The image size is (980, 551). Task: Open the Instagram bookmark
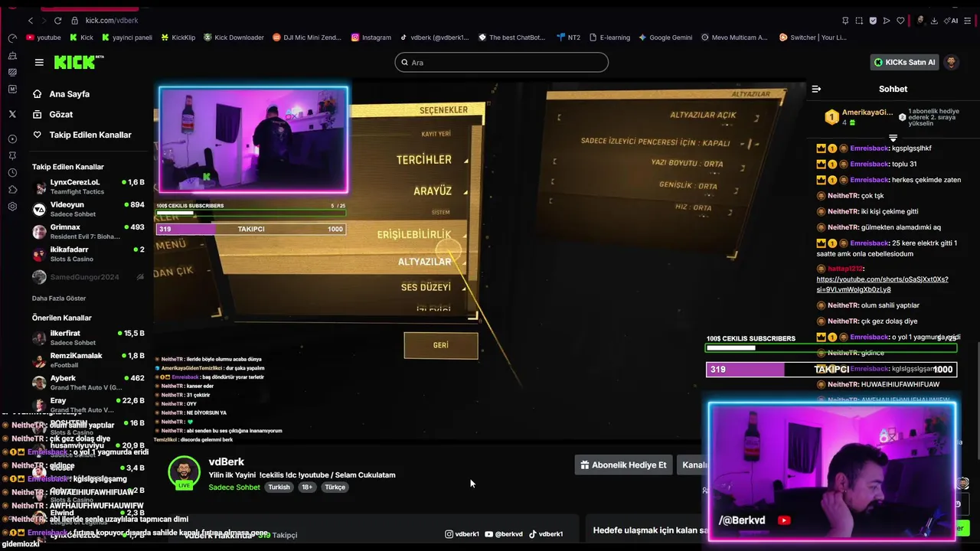point(371,37)
